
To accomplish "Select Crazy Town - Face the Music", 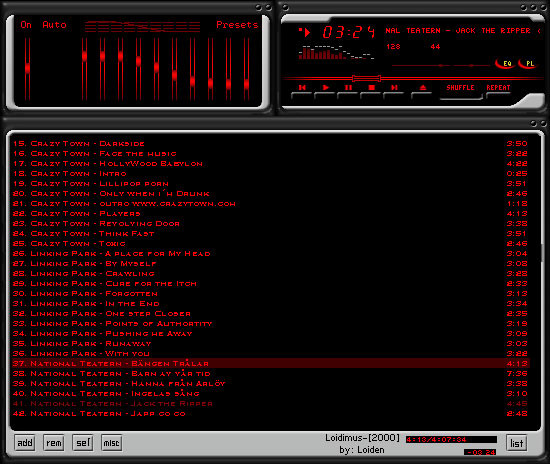I will pyautogui.click(x=270, y=154).
